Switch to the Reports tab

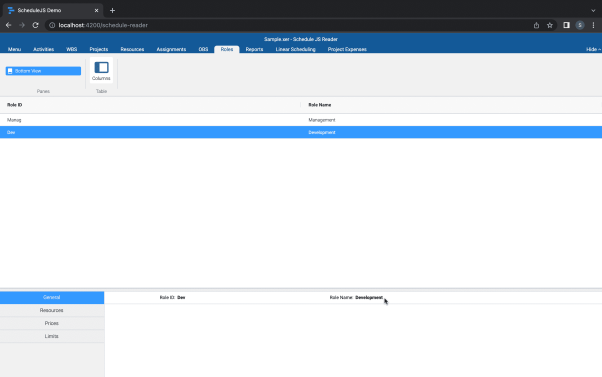pyautogui.click(x=254, y=49)
